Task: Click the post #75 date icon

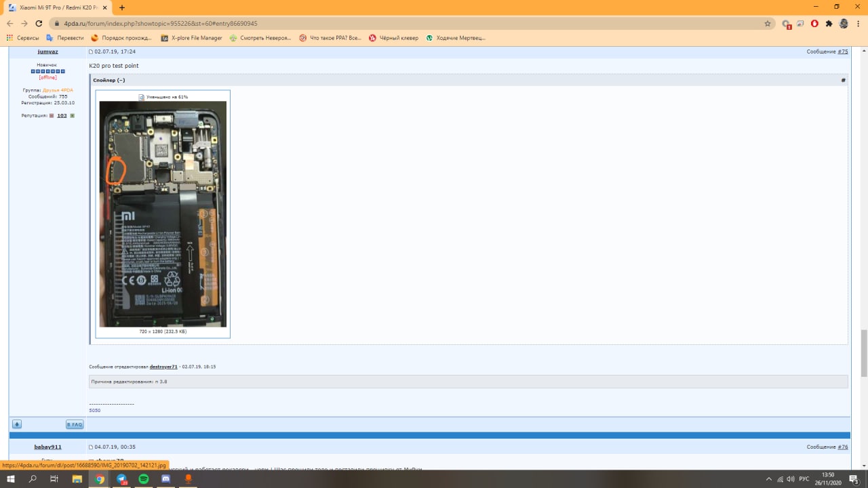Action: tap(91, 52)
